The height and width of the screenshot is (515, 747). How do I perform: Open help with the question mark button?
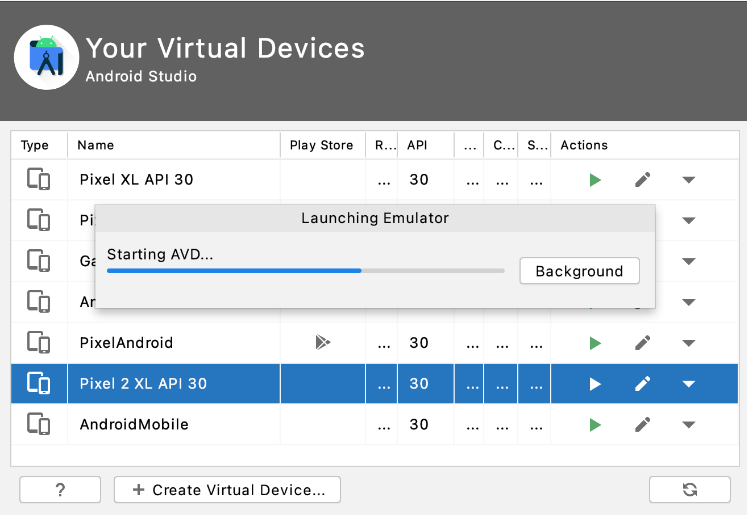[x=60, y=490]
